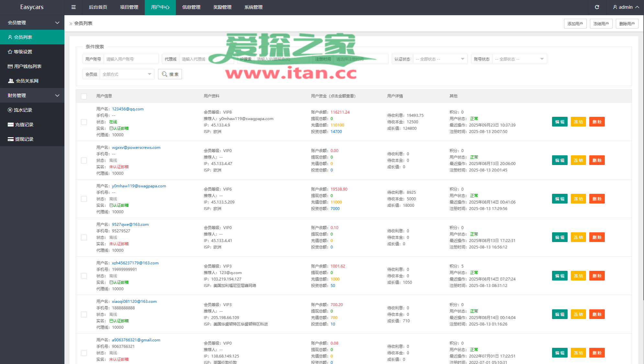Open the 认证状态 dropdown
This screenshot has height=364, width=644.
[440, 59]
